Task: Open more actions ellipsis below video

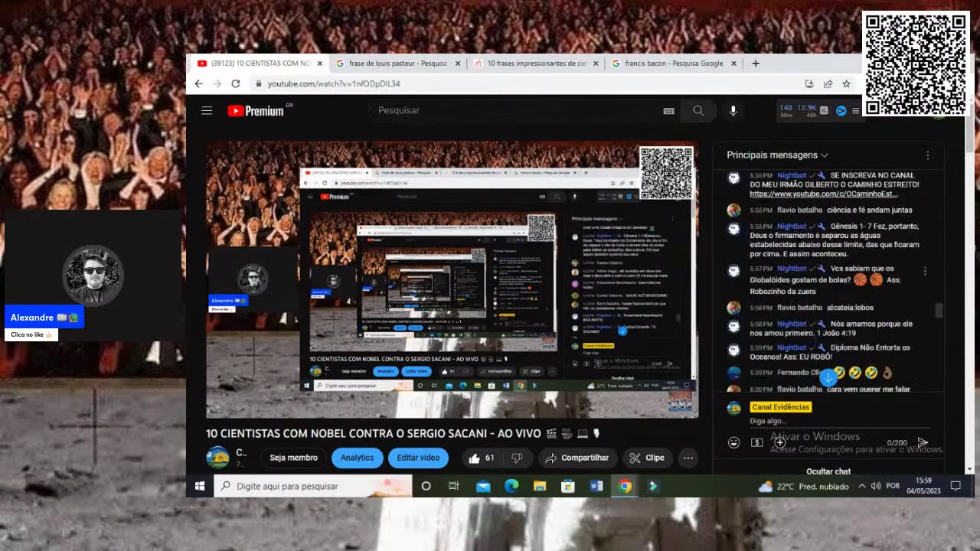Action: [x=688, y=458]
